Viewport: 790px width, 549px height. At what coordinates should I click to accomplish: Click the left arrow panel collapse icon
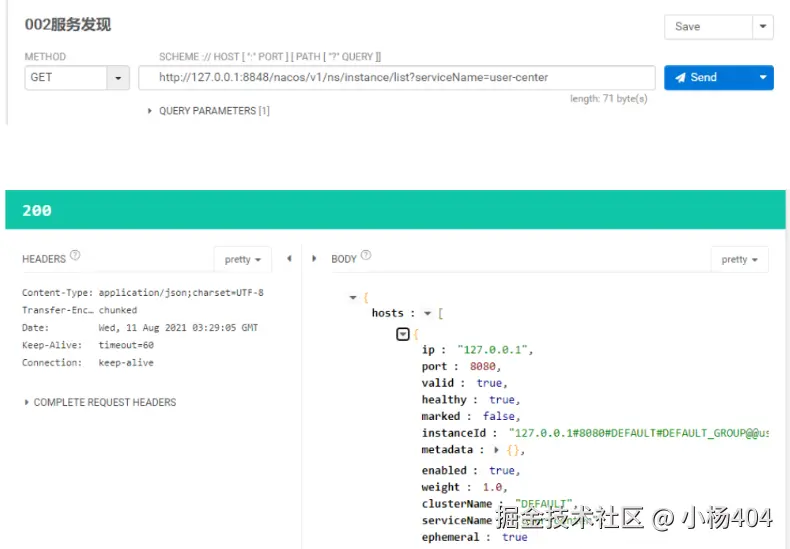[x=289, y=258]
